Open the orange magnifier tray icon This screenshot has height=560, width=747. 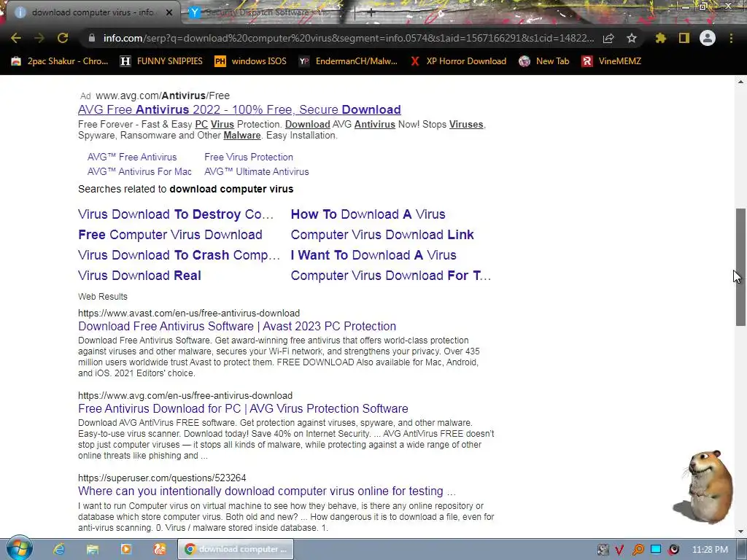point(638,550)
